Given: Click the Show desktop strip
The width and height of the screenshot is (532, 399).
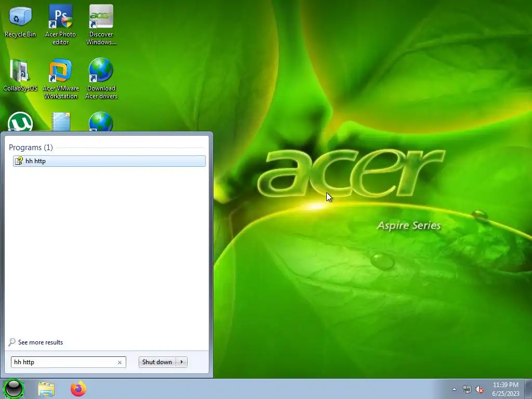Looking at the screenshot, I should click(528, 389).
